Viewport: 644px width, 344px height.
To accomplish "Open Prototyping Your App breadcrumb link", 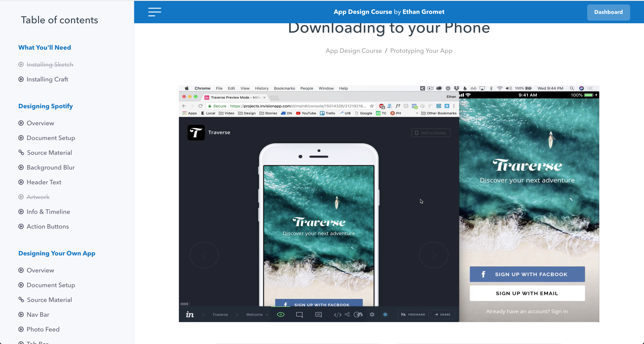I will tap(421, 51).
